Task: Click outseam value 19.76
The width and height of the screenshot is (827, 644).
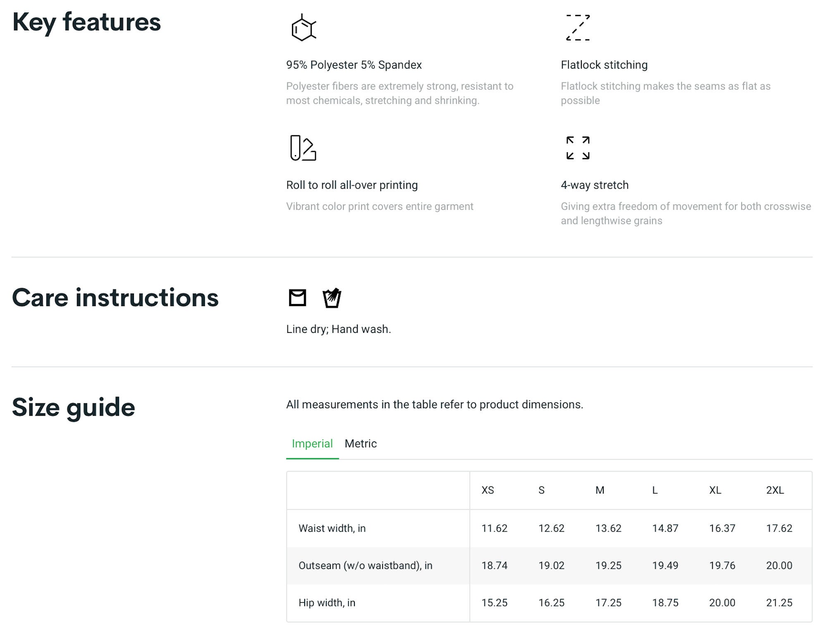Action: (722, 565)
